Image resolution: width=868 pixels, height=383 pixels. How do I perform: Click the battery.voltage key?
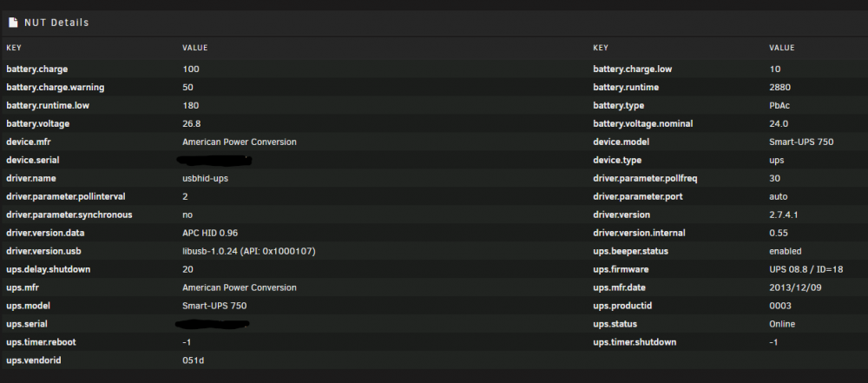[x=37, y=123]
